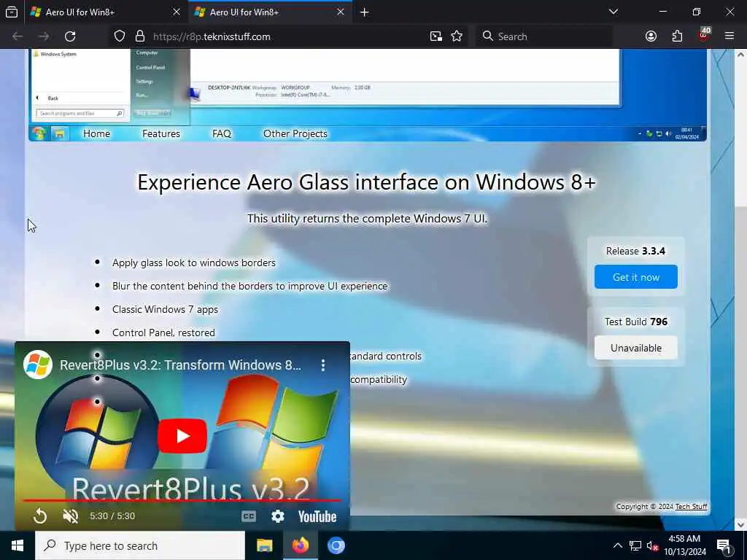Click the Release 3.3.4 label

(x=635, y=251)
